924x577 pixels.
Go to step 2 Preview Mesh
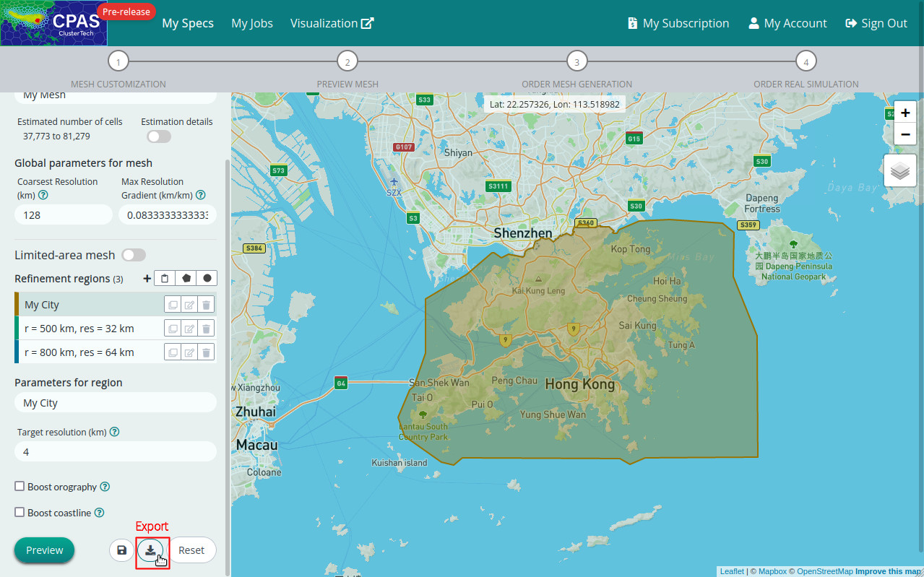[347, 61]
